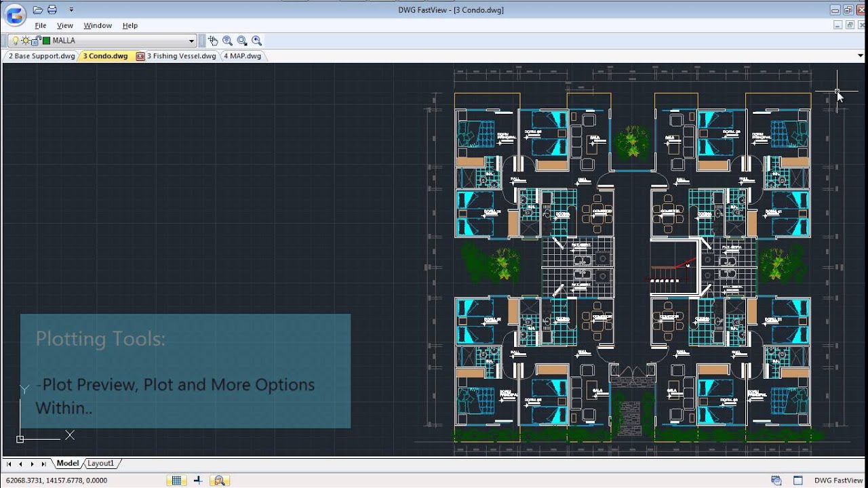
Task: Jump to the last layout tab arrow
Action: 44,464
